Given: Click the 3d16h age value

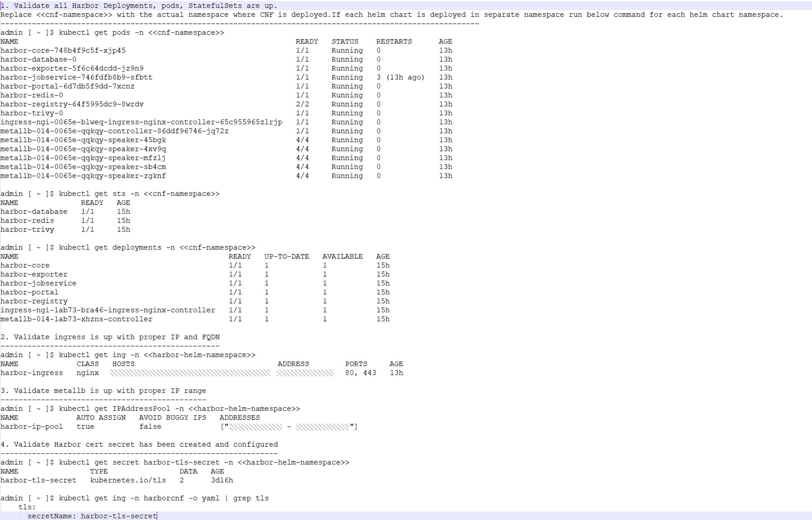Looking at the screenshot, I should click(x=222, y=481).
